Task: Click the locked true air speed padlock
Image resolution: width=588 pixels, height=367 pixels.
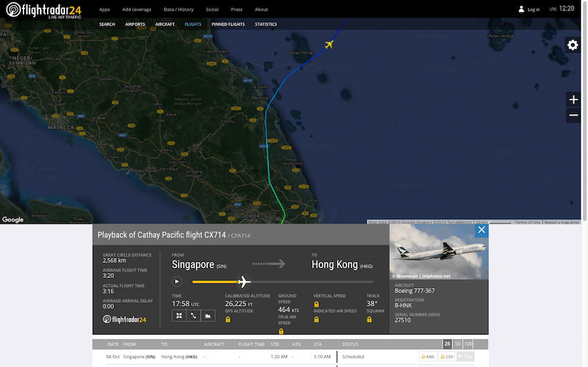Action: [281, 331]
